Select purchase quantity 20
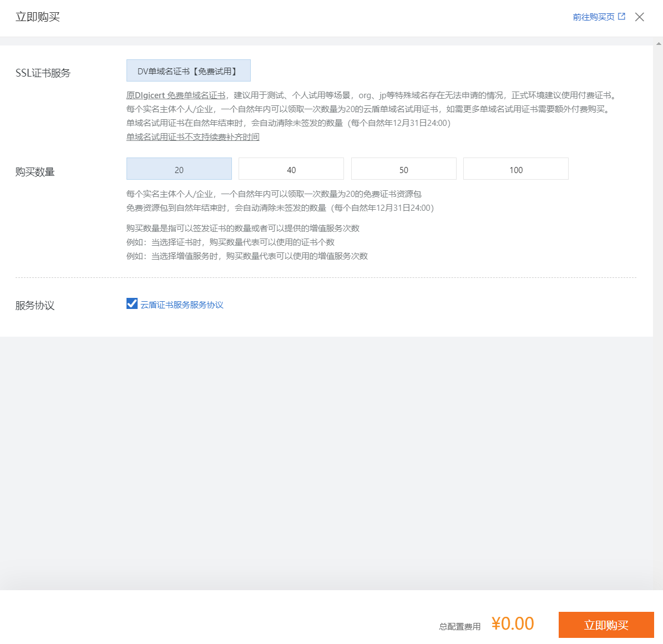The image size is (663, 644). tap(179, 169)
